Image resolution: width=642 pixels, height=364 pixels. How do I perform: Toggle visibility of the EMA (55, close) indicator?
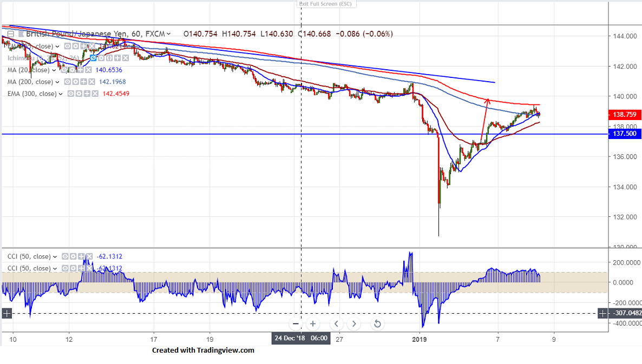coord(68,46)
